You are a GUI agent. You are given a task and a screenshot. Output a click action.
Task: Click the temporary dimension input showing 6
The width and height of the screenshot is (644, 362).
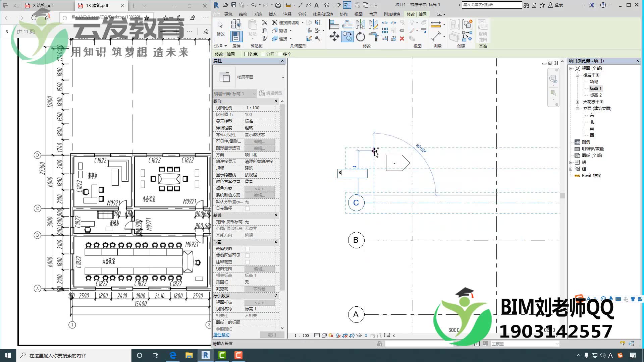tap(352, 173)
